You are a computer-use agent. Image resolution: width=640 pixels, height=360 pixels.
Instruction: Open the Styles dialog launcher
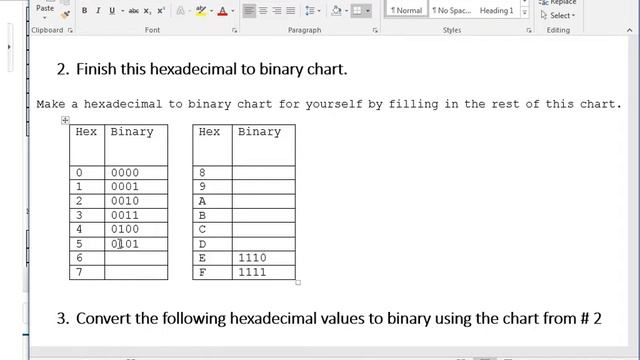(x=529, y=30)
